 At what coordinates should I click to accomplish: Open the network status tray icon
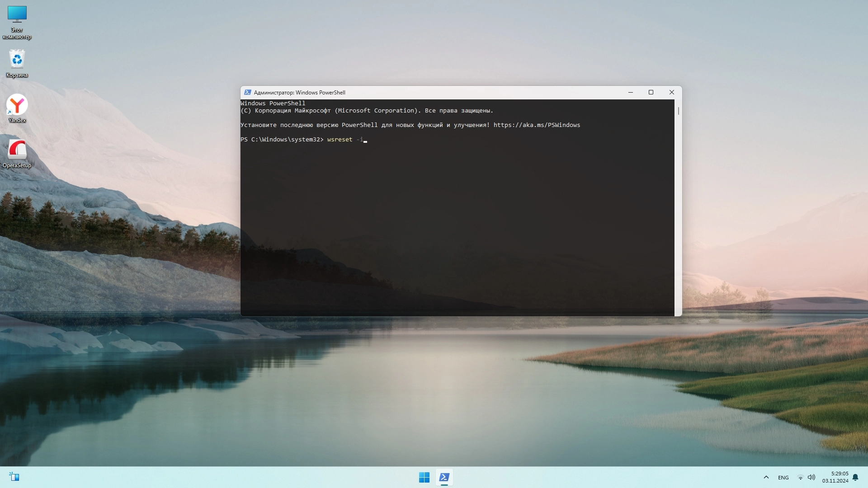800,477
